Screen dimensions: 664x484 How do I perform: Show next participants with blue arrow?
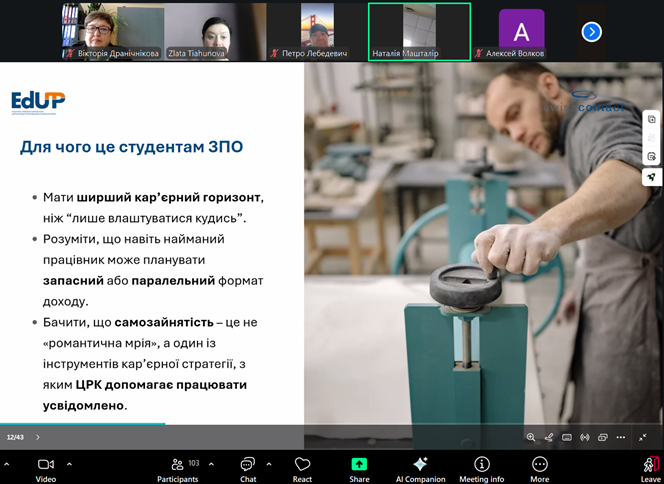click(592, 32)
